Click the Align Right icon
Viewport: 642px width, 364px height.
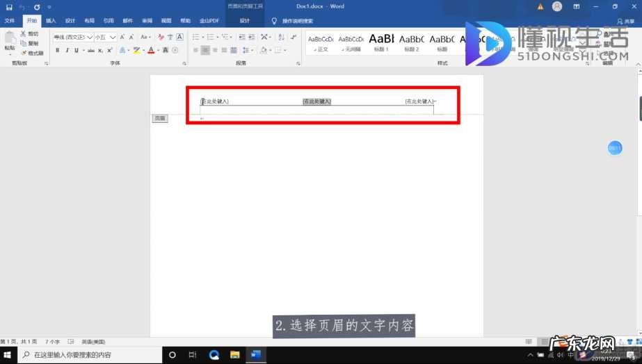coord(214,50)
